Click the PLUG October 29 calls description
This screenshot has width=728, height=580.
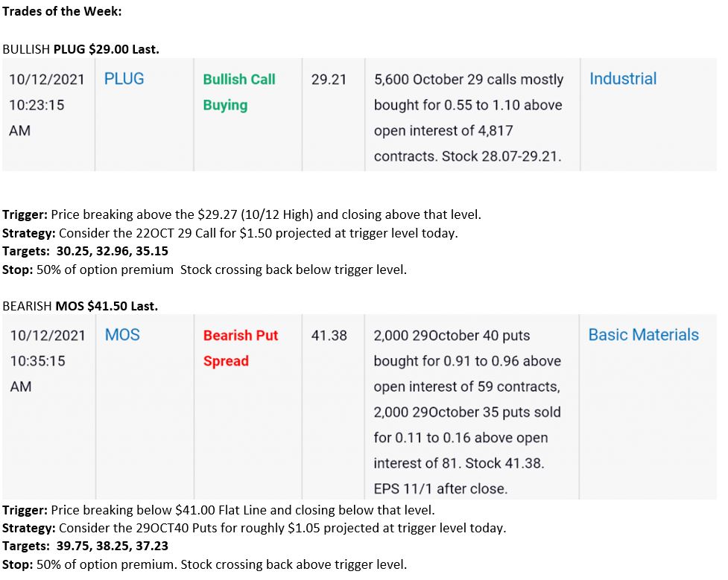coord(469,118)
